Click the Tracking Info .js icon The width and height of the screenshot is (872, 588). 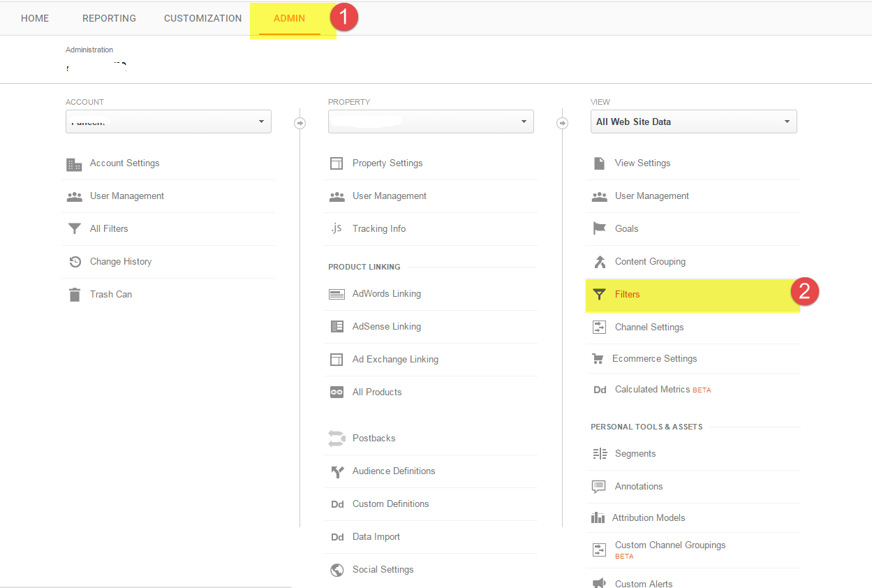(336, 228)
